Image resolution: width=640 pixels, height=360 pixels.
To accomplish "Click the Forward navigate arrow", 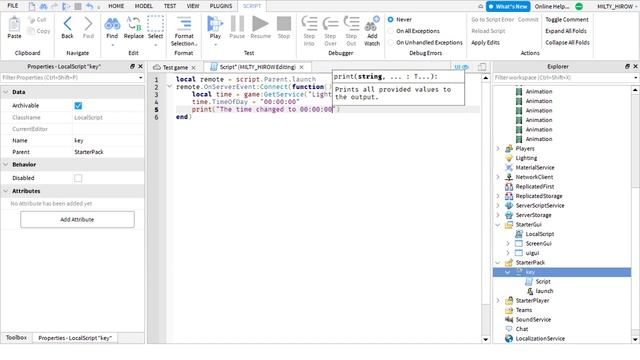I will point(88,24).
